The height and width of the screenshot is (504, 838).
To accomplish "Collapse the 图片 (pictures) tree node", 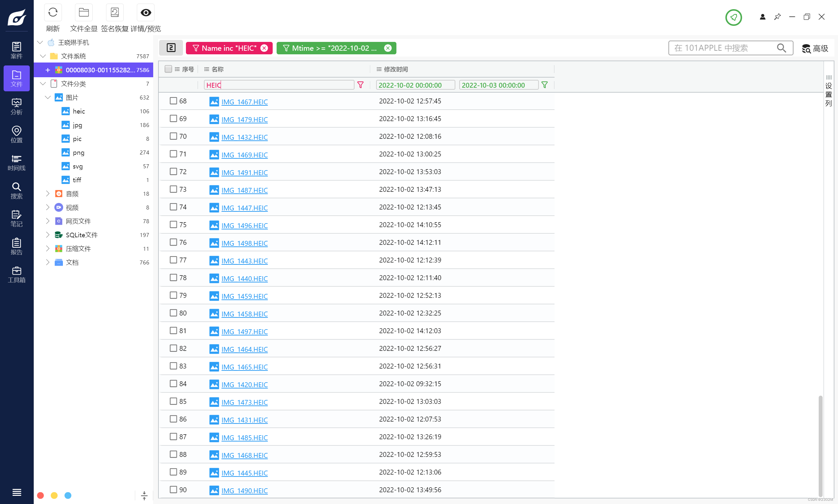I will point(47,98).
